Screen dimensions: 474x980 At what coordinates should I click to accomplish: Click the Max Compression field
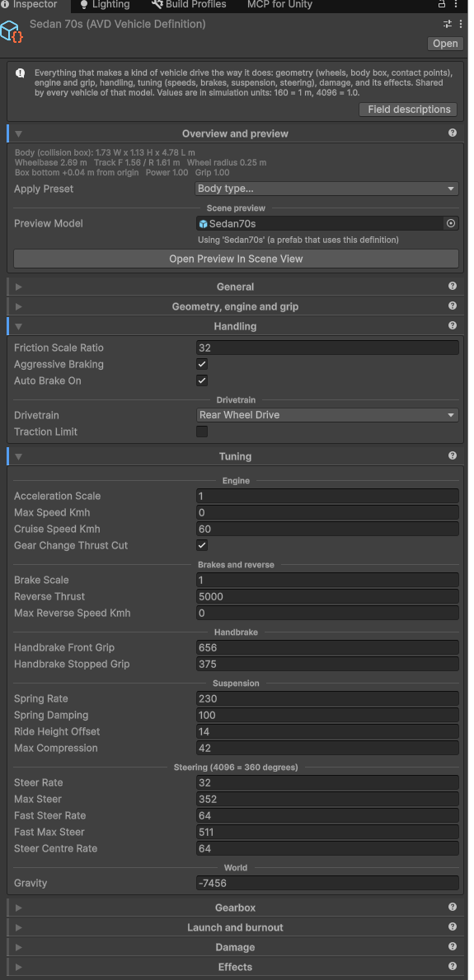(x=327, y=748)
